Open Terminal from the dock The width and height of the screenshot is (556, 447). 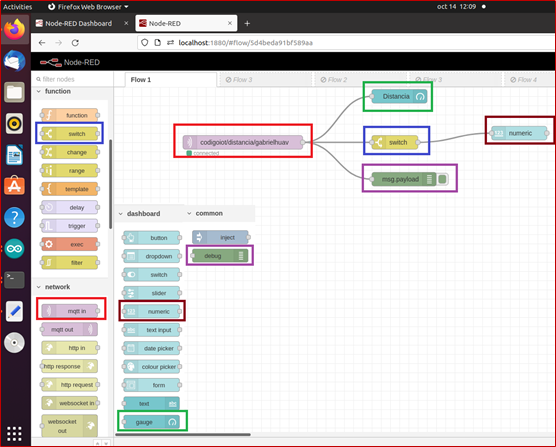tap(15, 280)
